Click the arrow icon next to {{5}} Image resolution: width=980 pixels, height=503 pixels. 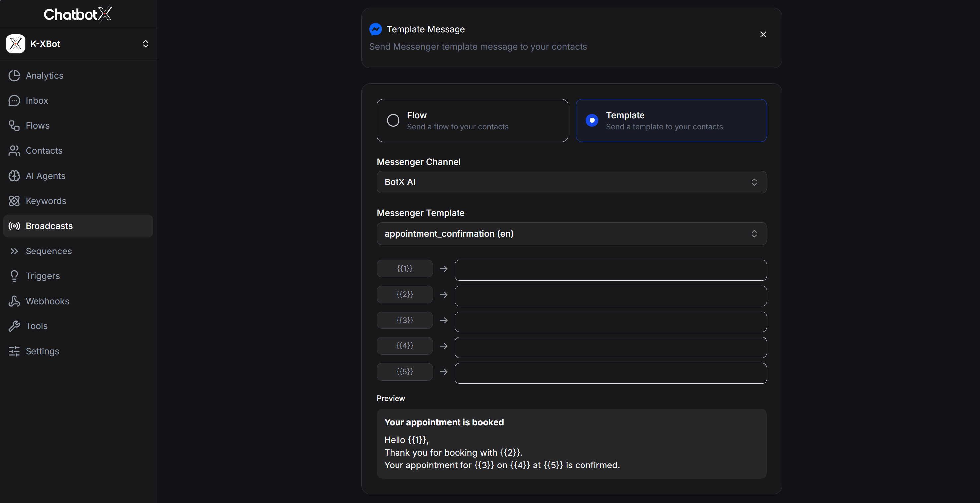[444, 372]
